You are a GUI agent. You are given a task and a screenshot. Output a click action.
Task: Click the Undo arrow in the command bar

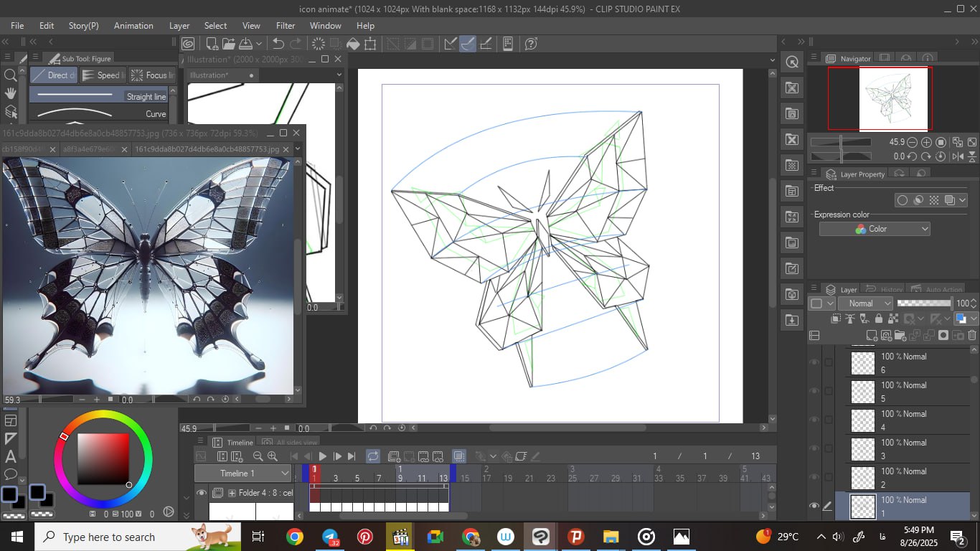pyautogui.click(x=278, y=44)
